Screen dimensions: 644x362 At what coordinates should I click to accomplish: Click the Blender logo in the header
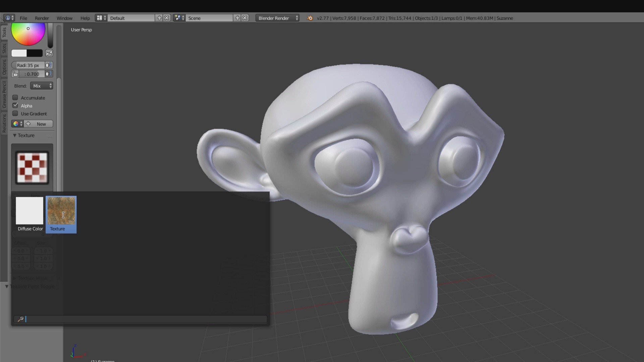[310, 18]
